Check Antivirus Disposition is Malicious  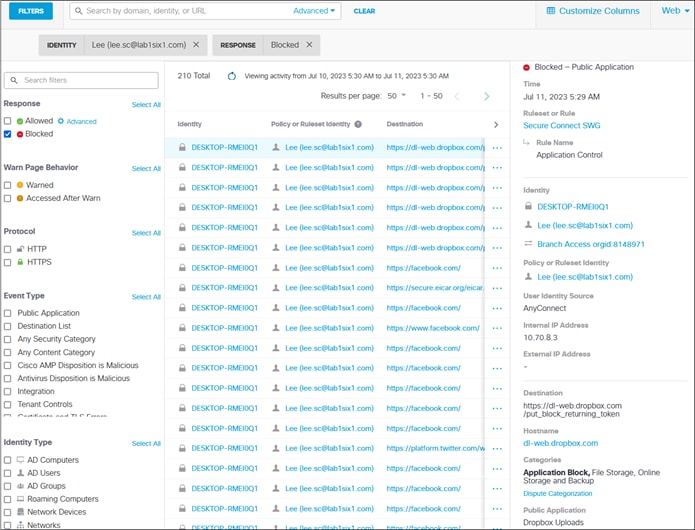(x=8, y=378)
